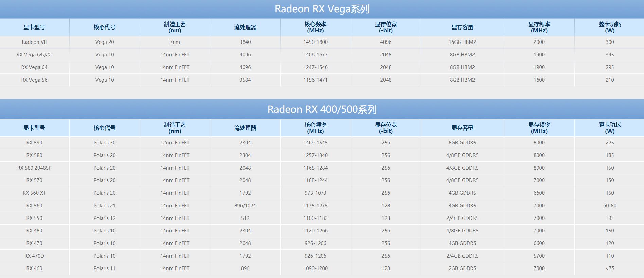Click the Polaris 30 core codename
The height and width of the screenshot is (278, 644).
(x=105, y=143)
